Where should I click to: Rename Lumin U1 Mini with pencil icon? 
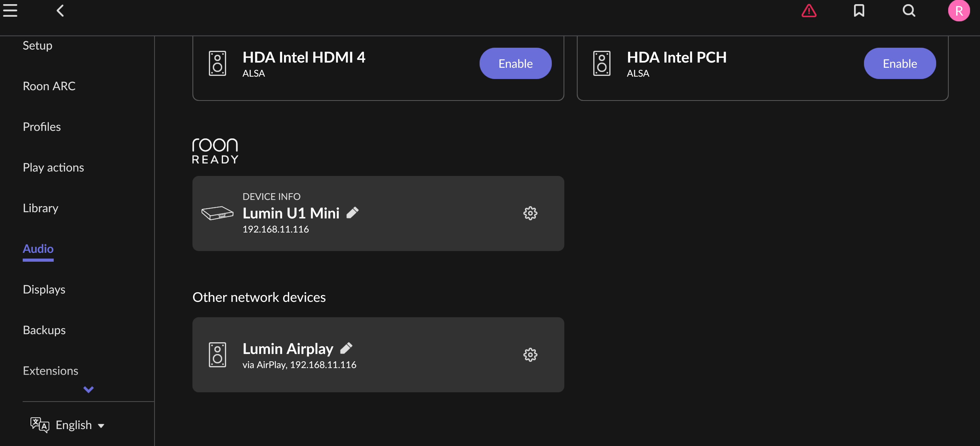[x=353, y=212]
